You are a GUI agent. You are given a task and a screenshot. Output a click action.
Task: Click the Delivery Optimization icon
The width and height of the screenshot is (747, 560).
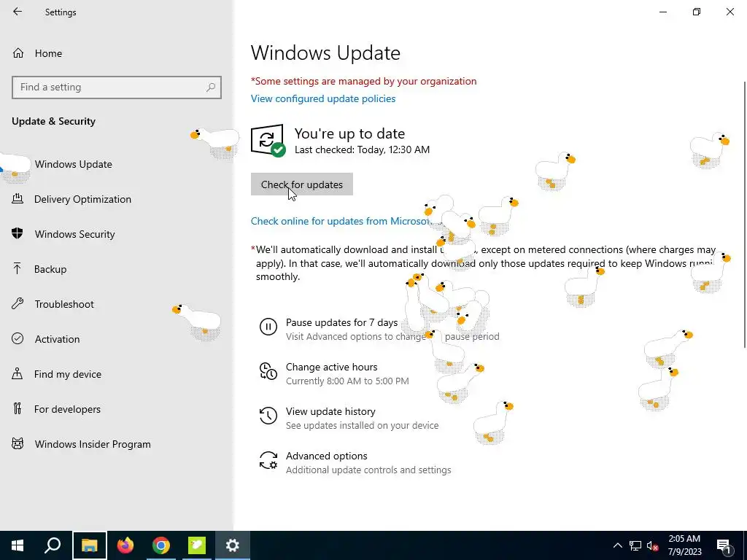(18, 199)
